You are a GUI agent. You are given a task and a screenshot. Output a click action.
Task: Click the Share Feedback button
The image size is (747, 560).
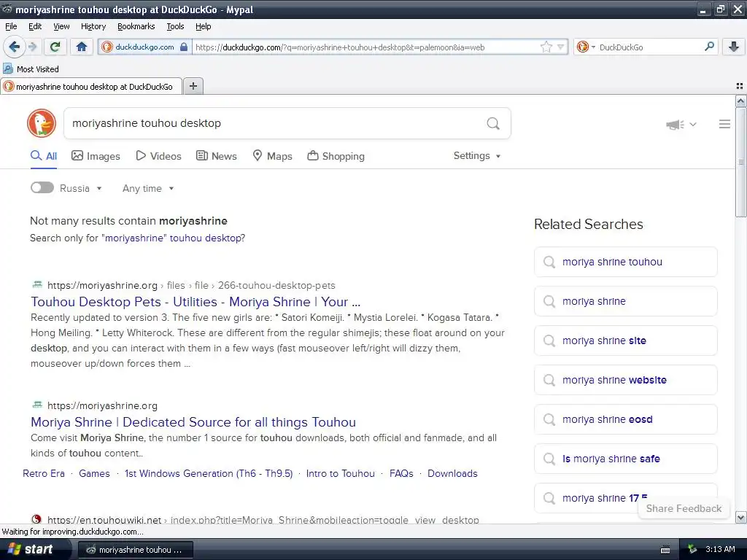(x=684, y=508)
